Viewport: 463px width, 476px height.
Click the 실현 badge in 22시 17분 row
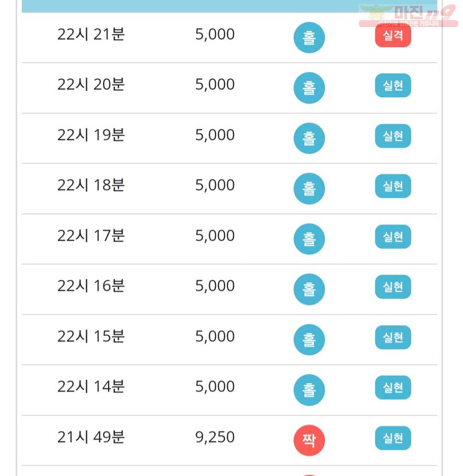[393, 237]
